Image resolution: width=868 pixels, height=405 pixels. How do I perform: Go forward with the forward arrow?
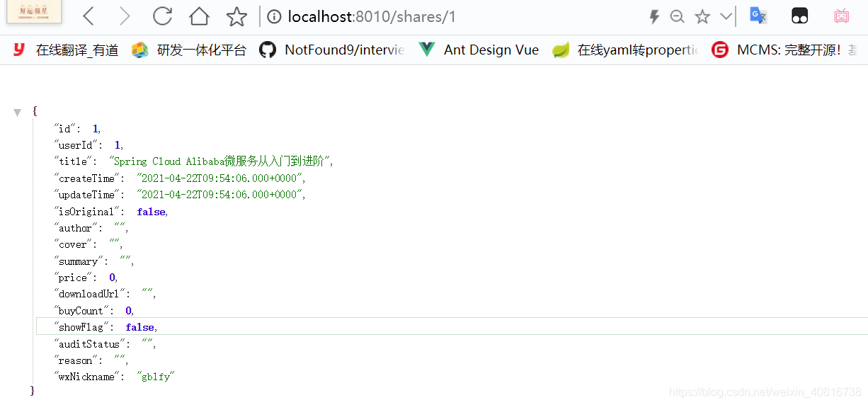coord(125,16)
